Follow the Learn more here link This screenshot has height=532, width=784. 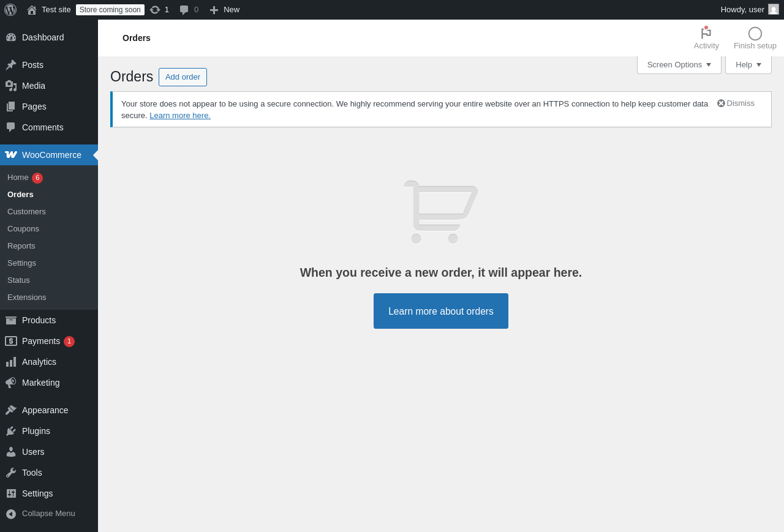click(x=180, y=116)
